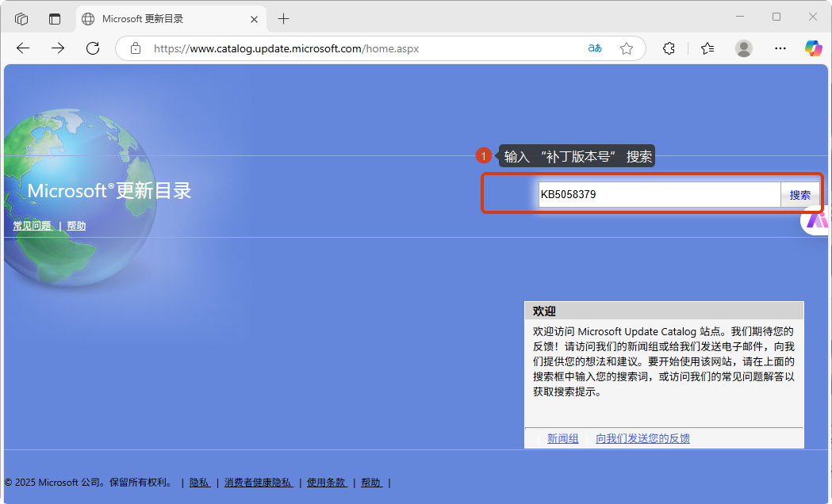Maximize the browser window
Screen dimensions: 832x504
[776, 17]
